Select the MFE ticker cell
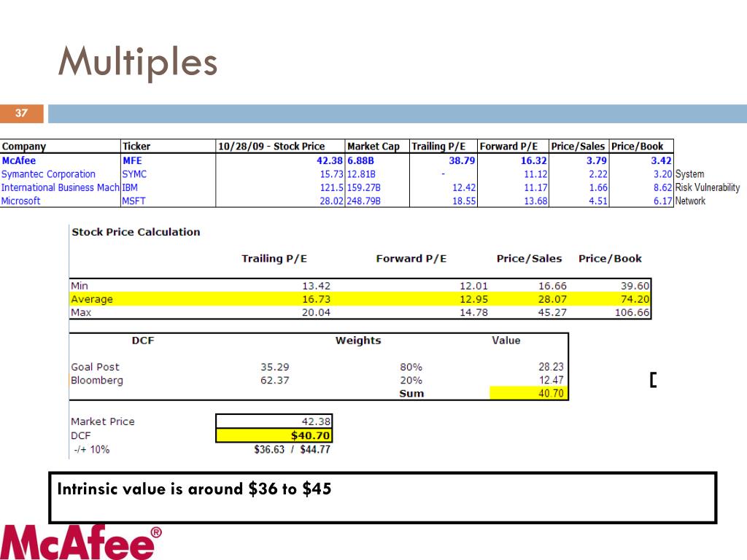The width and height of the screenshot is (747, 560). (x=132, y=160)
